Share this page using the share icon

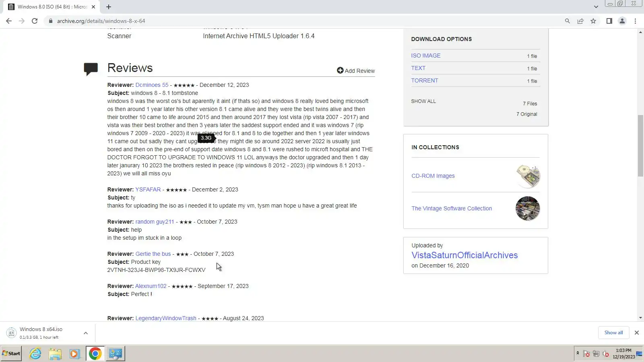pyautogui.click(x=580, y=21)
